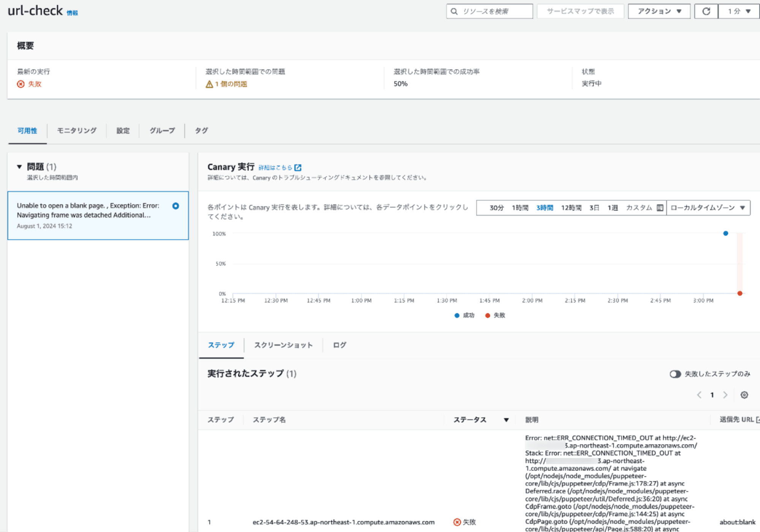Click the 失敗 status icon in step row
Screen dimensions: 760x532
click(x=457, y=522)
